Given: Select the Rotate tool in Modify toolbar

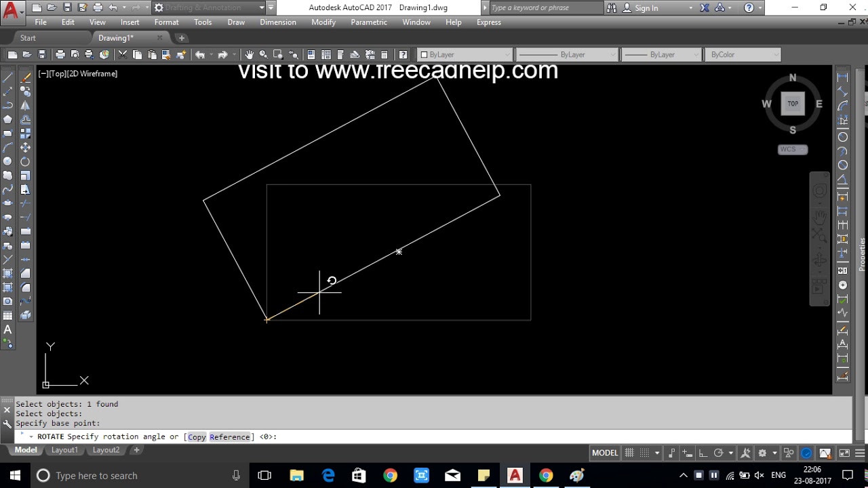Looking at the screenshot, I should pos(25,161).
